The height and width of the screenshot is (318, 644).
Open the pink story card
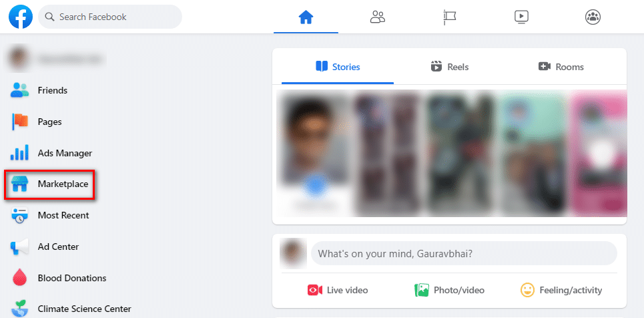point(599,153)
